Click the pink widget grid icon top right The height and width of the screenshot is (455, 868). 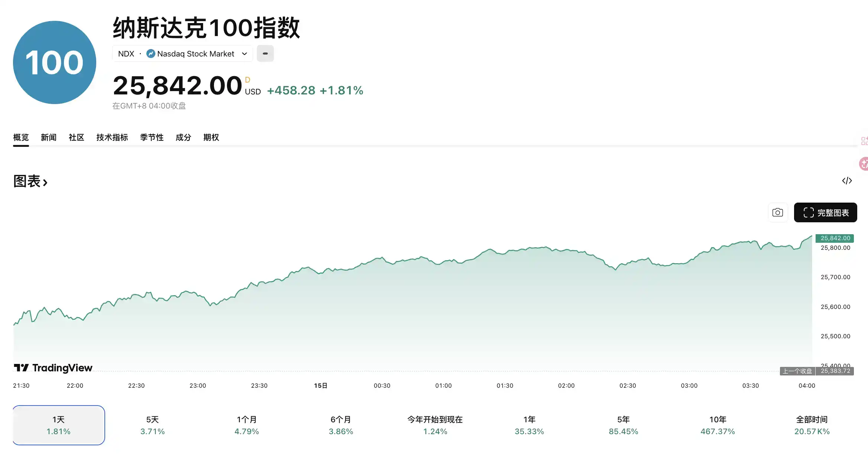click(865, 141)
